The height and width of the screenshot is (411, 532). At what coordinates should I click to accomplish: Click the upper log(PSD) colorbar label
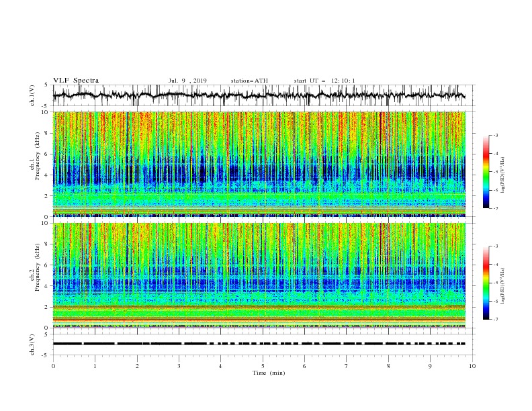coord(504,175)
